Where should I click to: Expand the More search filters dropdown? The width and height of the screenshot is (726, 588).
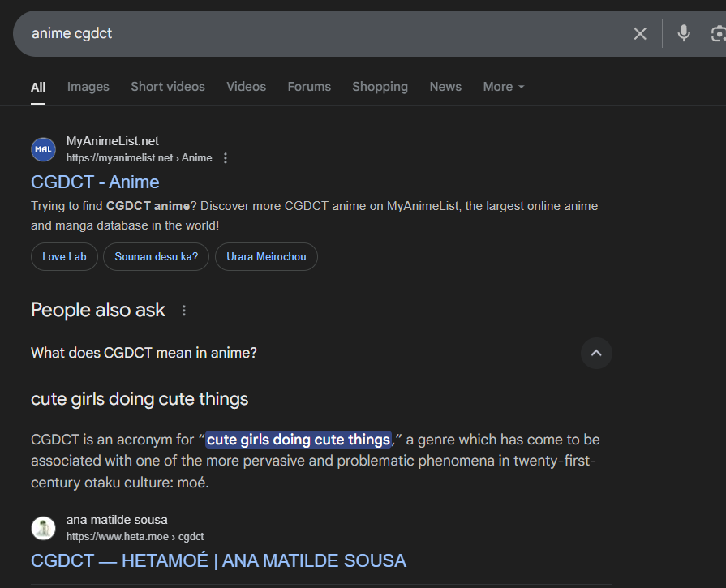[x=504, y=87]
